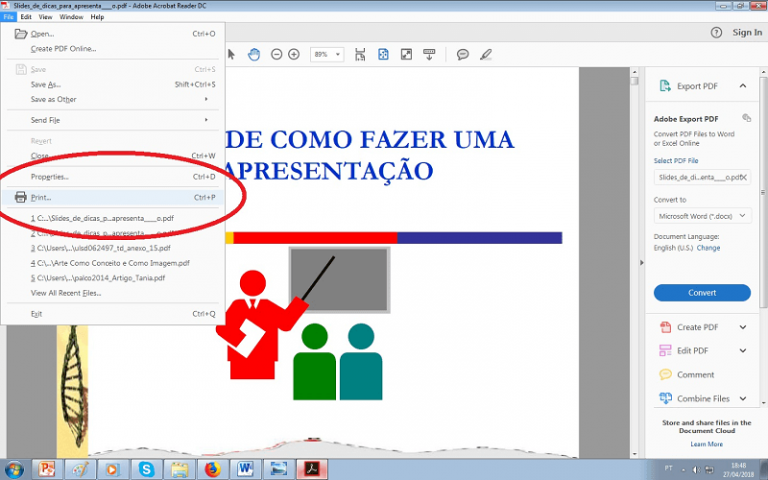Click the Sign In button
768x480 pixels.
pyautogui.click(x=747, y=32)
